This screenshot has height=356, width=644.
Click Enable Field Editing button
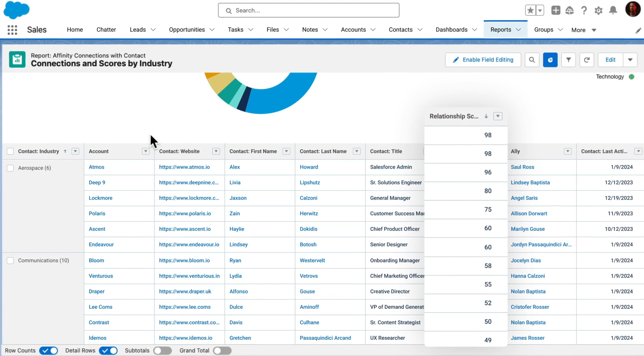tap(483, 60)
